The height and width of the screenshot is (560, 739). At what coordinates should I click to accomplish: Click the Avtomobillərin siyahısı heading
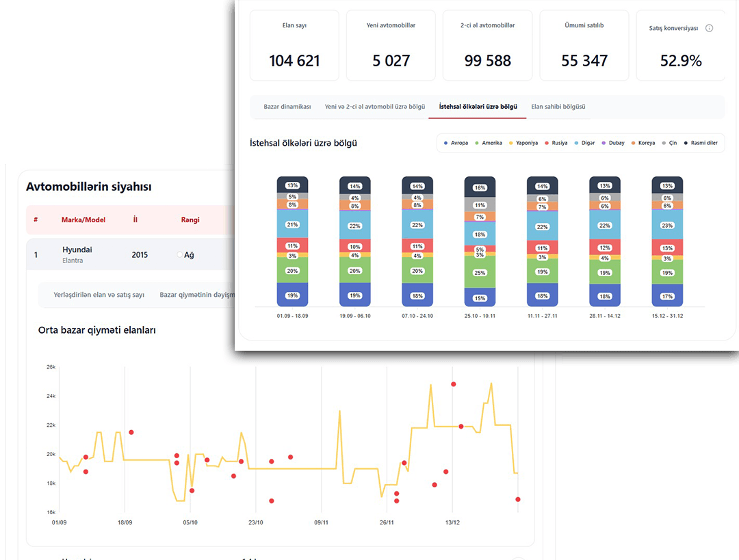pos(88,187)
